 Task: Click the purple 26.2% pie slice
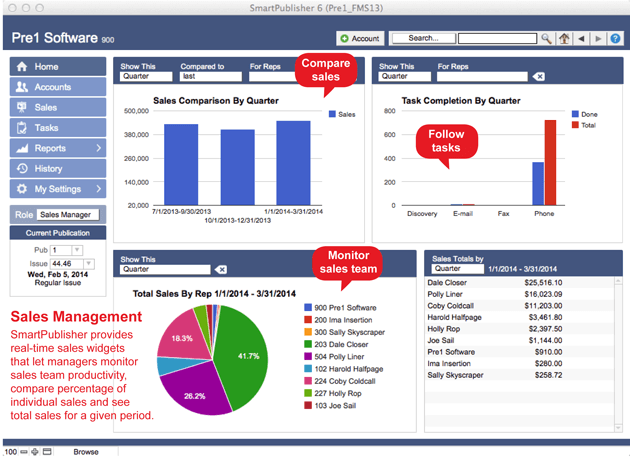pyautogui.click(x=197, y=392)
